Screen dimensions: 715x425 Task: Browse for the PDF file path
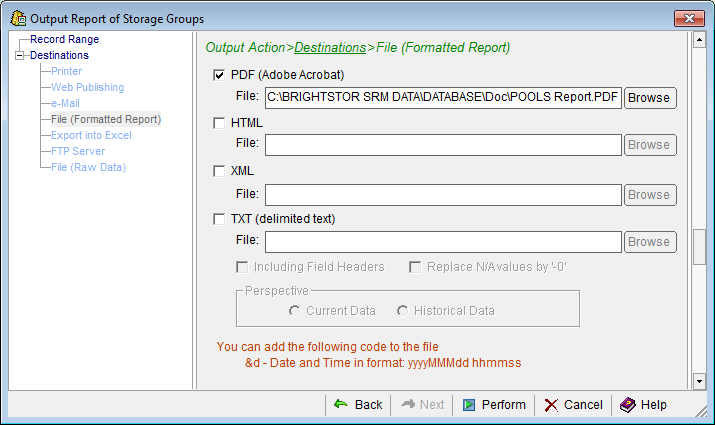point(649,98)
